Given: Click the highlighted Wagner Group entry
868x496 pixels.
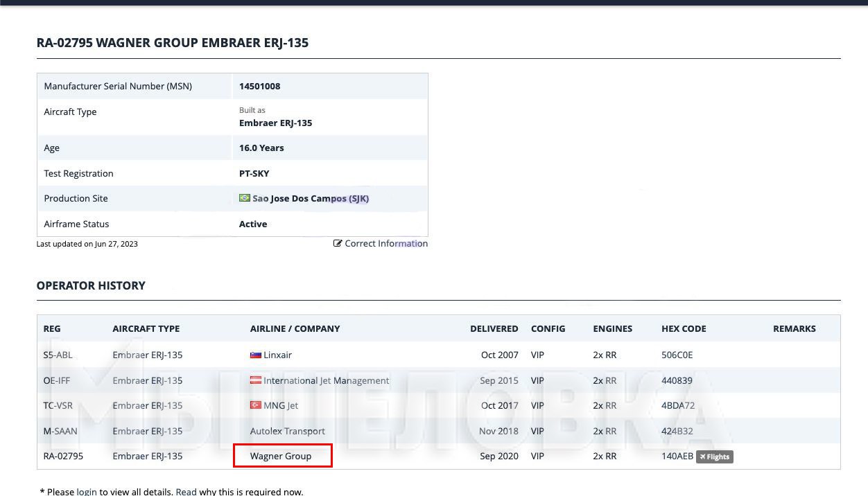Looking at the screenshot, I should pos(281,456).
